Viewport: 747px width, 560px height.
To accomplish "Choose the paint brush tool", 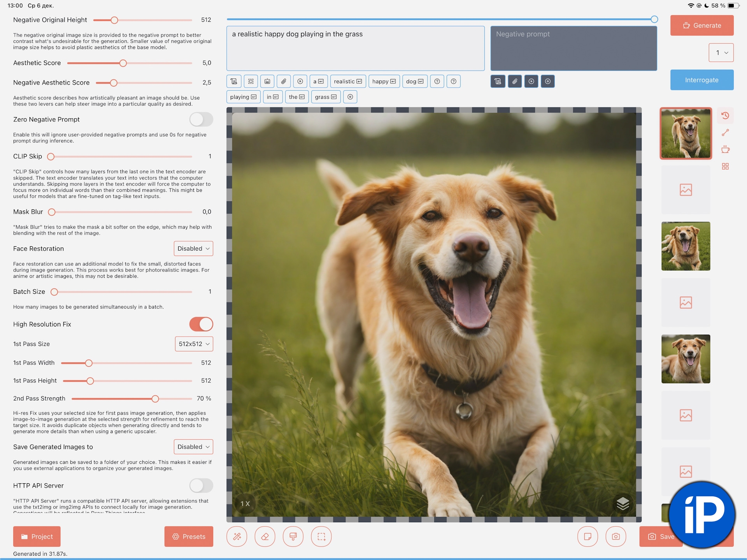I will [x=293, y=537].
